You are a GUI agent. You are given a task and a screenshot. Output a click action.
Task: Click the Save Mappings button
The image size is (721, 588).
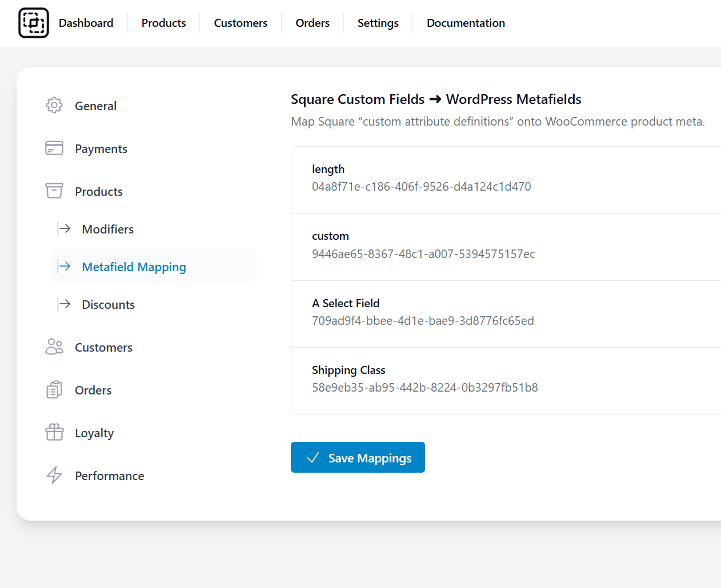(x=358, y=457)
